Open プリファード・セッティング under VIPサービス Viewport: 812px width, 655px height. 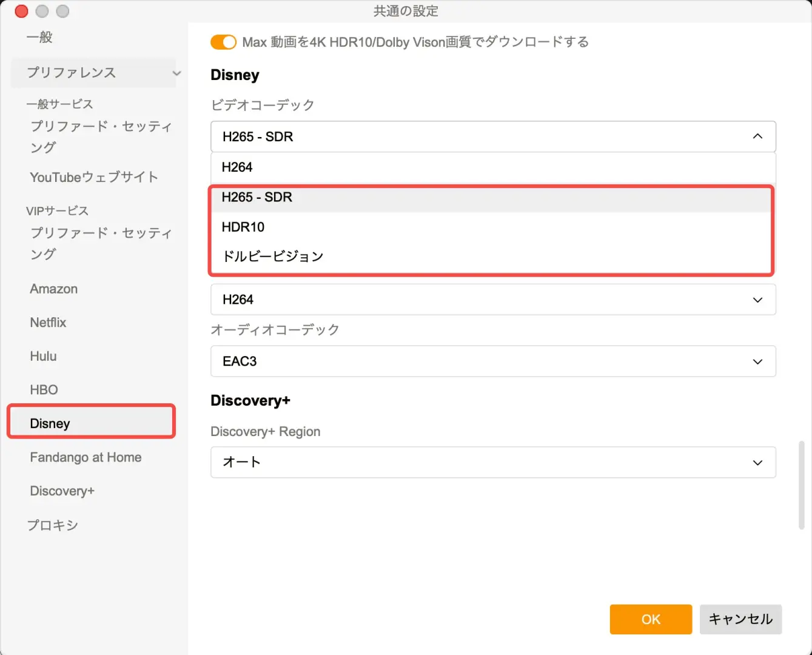[x=101, y=243]
